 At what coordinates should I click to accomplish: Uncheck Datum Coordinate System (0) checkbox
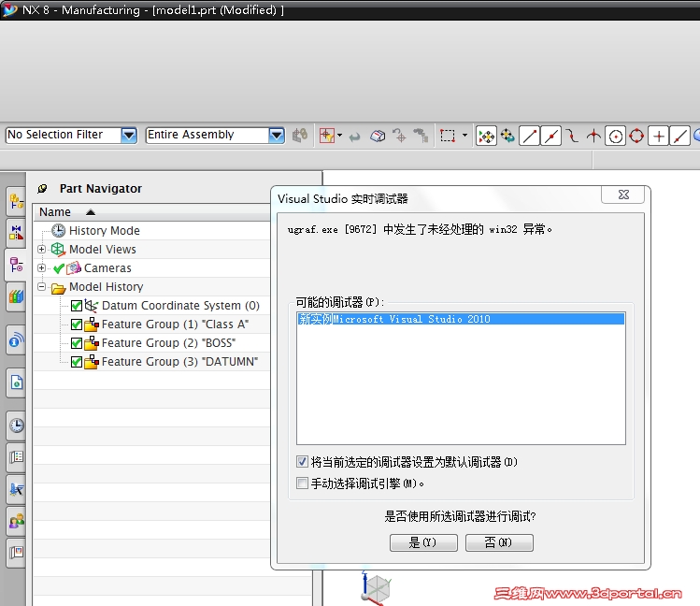click(x=77, y=306)
